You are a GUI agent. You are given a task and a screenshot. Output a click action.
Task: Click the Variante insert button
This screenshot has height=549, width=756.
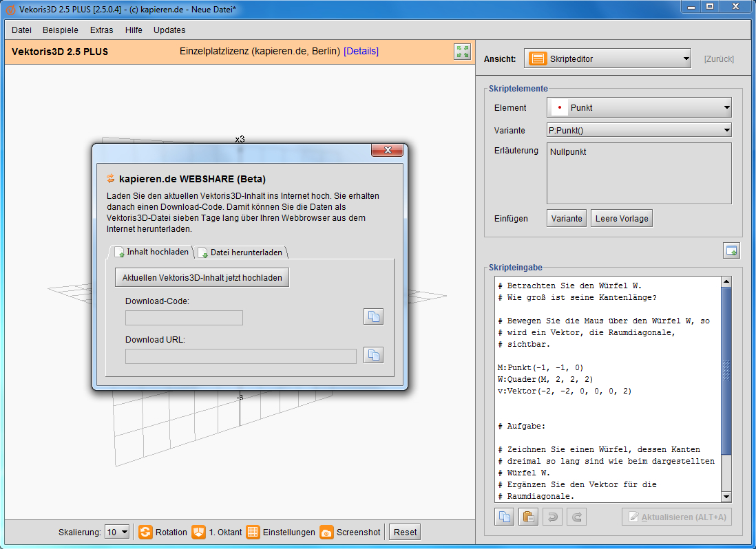tap(567, 218)
